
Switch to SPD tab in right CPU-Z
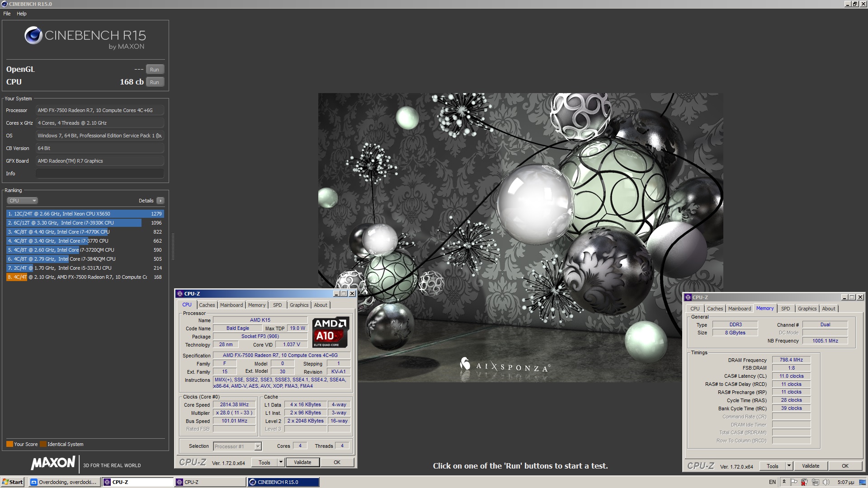click(786, 309)
